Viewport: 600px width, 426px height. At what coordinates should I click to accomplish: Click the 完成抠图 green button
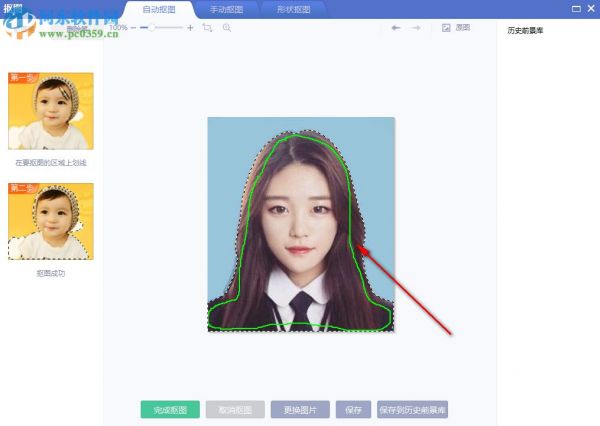[x=170, y=410]
